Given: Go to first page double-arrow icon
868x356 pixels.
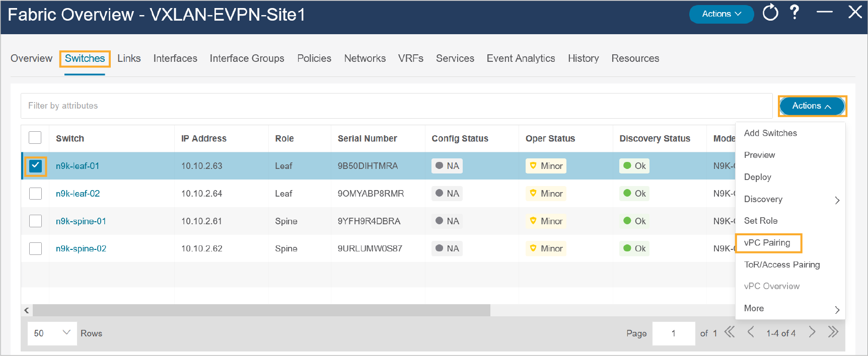Looking at the screenshot, I should (730, 332).
